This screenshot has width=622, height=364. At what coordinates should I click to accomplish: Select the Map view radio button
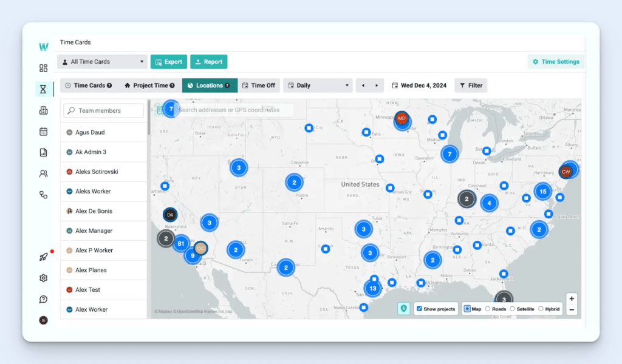(467, 309)
